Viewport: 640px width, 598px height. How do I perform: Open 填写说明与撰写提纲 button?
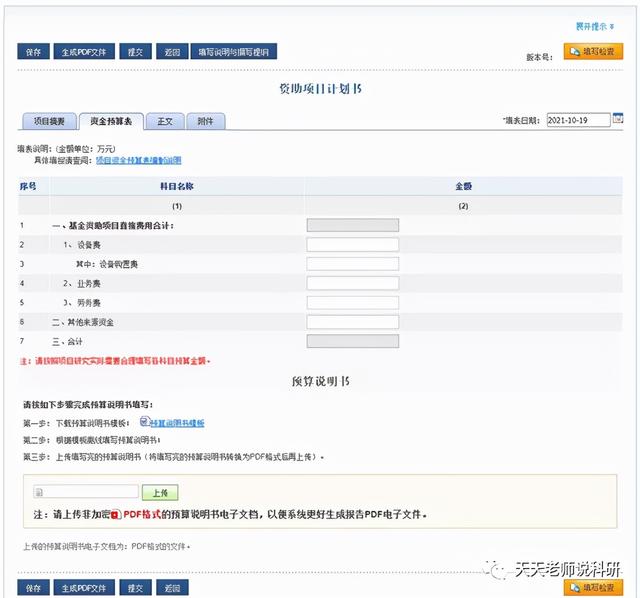pos(234,52)
